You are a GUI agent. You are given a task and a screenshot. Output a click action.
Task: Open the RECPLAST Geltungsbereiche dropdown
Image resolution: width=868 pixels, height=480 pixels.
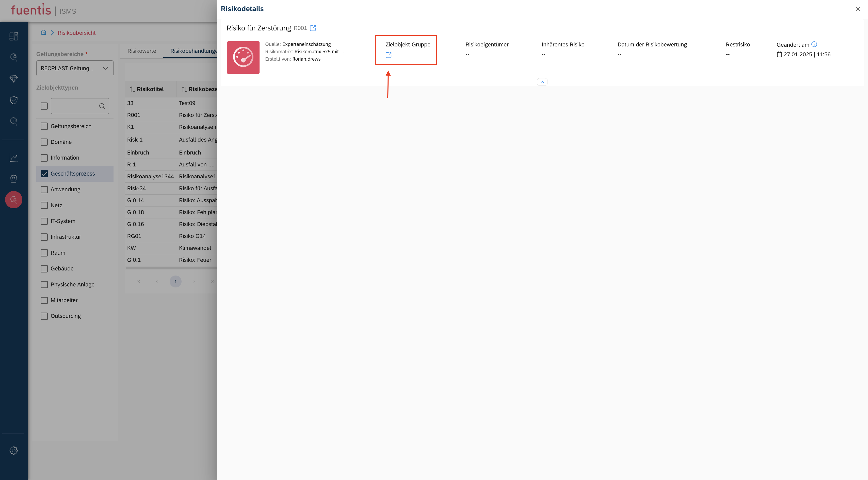pyautogui.click(x=75, y=68)
